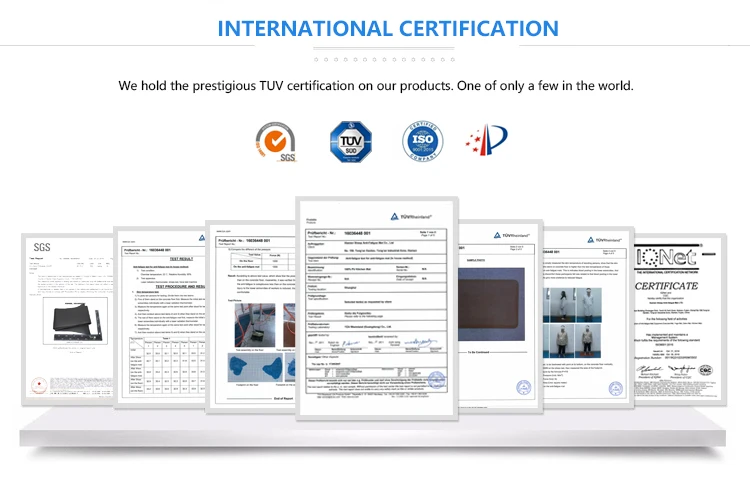Click the SGS logo on the leftmost document
This screenshot has height=477, width=750.
click(x=42, y=247)
